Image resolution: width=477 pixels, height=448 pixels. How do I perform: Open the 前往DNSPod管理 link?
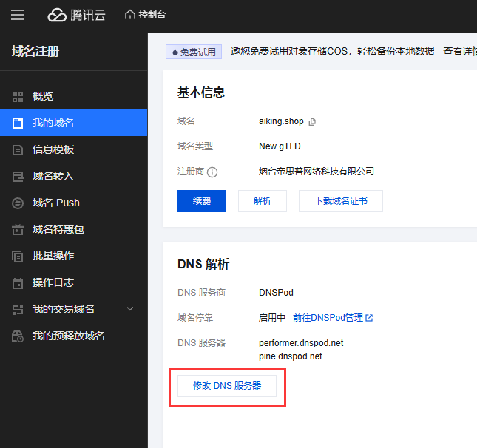click(328, 318)
